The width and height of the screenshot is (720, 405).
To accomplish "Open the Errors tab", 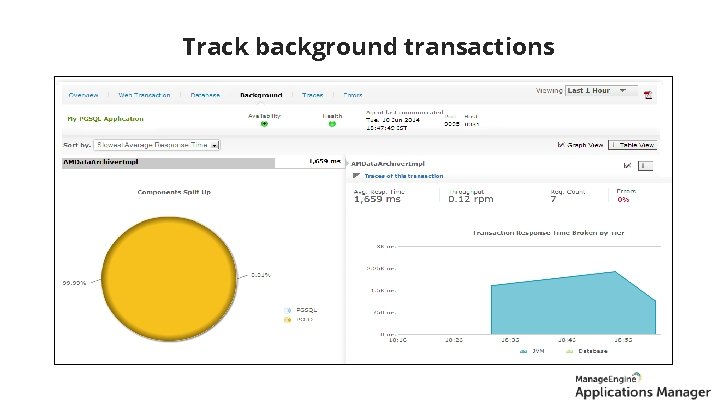I will pos(353,95).
